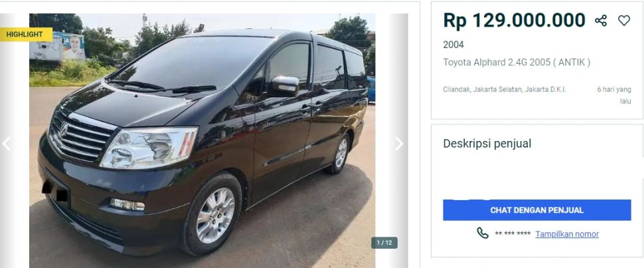
Task: Go to previous photo with left arrow
Action: 6,144
